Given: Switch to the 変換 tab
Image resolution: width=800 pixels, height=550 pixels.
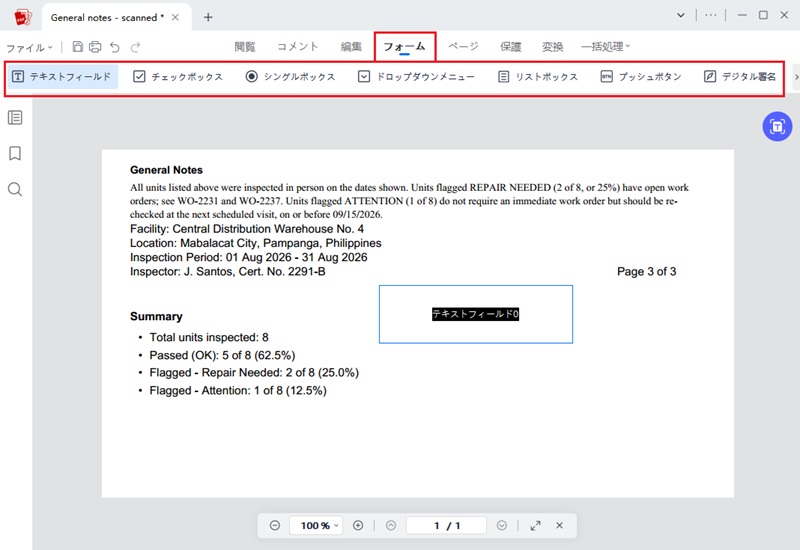Looking at the screenshot, I should click(553, 47).
